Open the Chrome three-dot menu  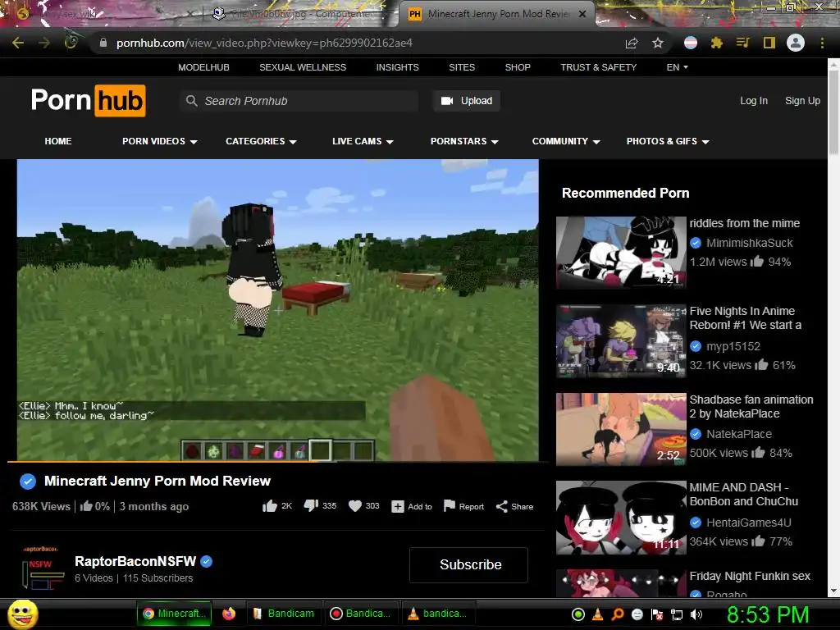(x=822, y=43)
